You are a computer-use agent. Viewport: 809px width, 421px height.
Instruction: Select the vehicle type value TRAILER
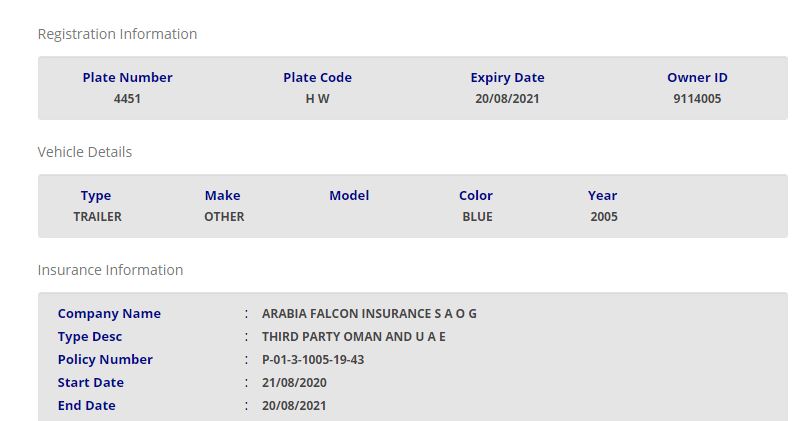pos(97,217)
